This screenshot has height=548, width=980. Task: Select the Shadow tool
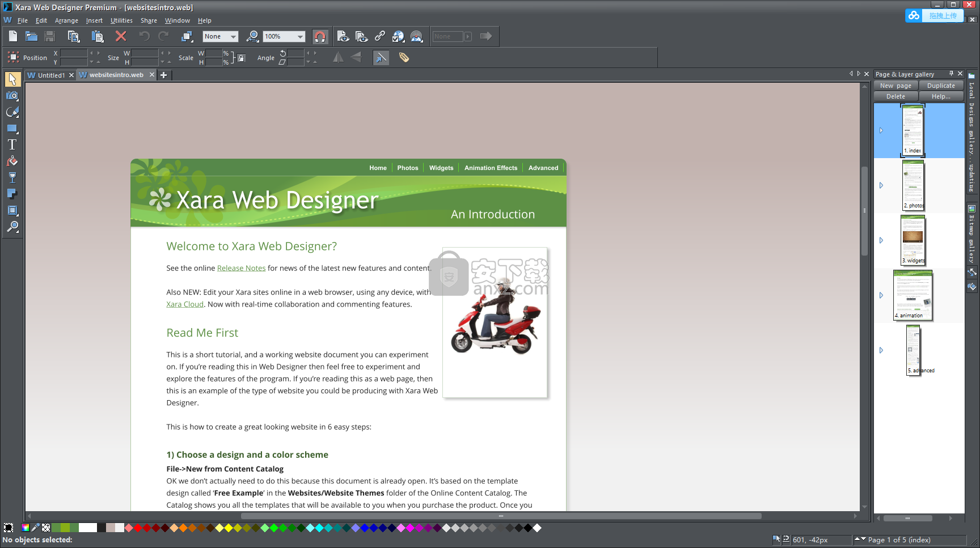click(12, 194)
